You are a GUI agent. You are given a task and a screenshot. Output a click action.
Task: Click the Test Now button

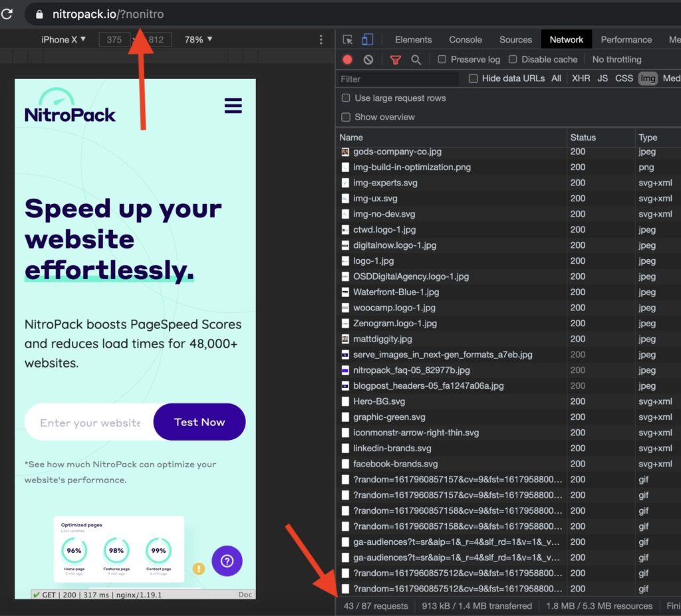click(200, 422)
